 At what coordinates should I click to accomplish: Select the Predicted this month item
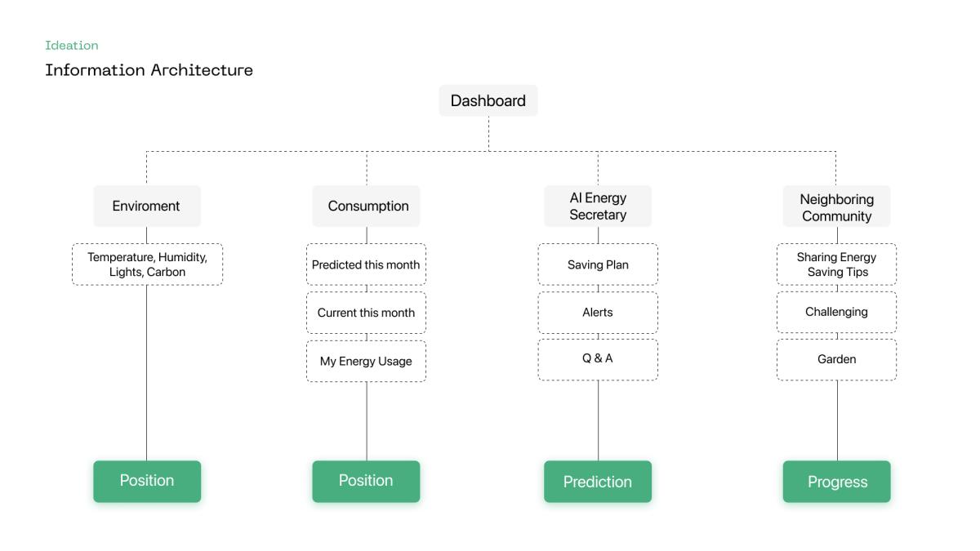[366, 264]
